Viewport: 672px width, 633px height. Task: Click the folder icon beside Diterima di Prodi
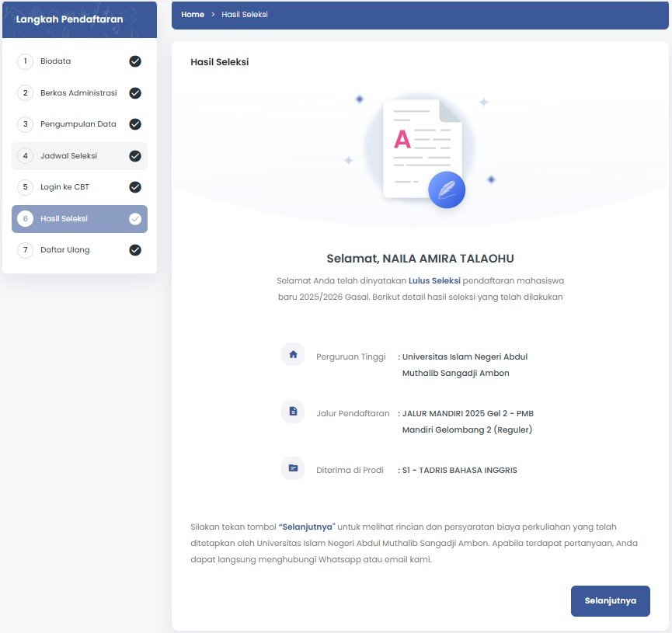pos(293,468)
